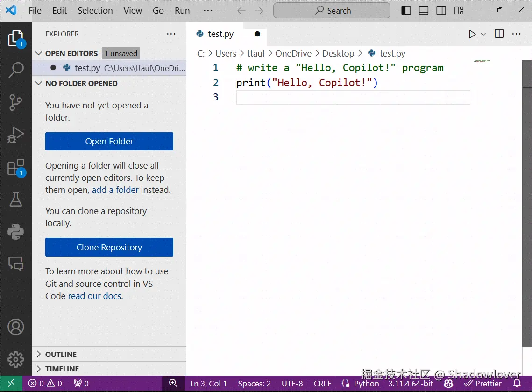Click the code minimap preview
Image resolution: width=532 pixels, height=392 pixels.
(x=482, y=61)
